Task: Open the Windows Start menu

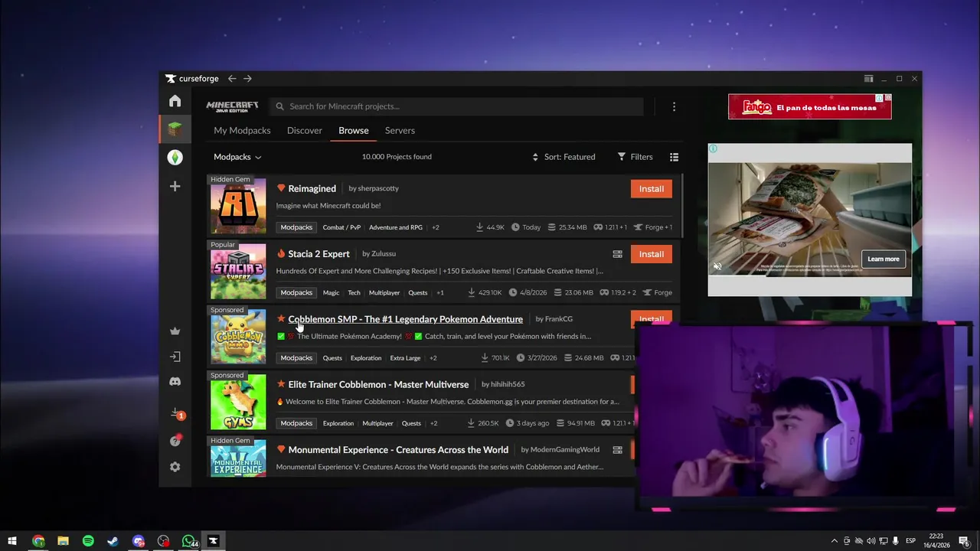Action: coord(12,541)
